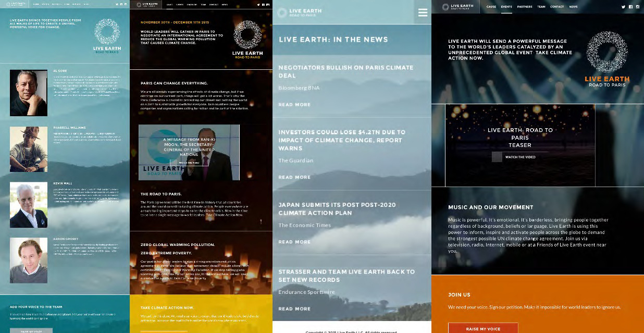Click the Raise My Voice button on the events page

[x=483, y=328]
